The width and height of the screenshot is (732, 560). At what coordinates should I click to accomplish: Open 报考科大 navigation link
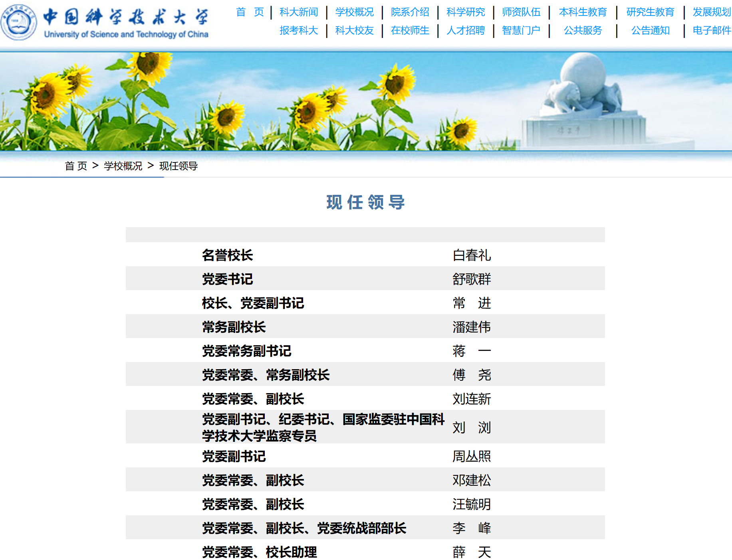click(x=299, y=30)
